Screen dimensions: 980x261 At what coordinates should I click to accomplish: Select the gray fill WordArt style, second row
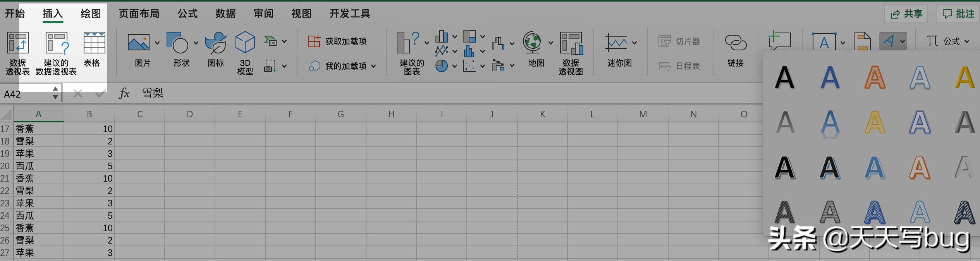[785, 122]
